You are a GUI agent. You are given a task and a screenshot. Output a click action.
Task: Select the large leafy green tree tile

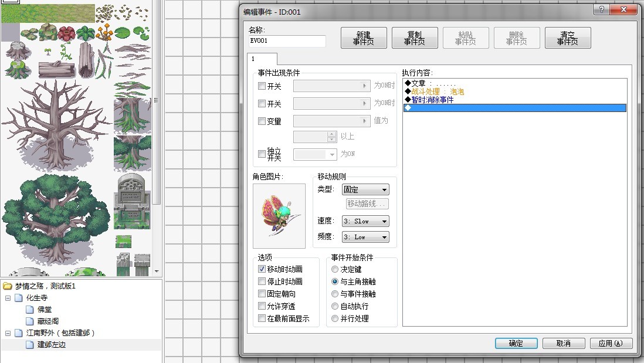(x=56, y=219)
